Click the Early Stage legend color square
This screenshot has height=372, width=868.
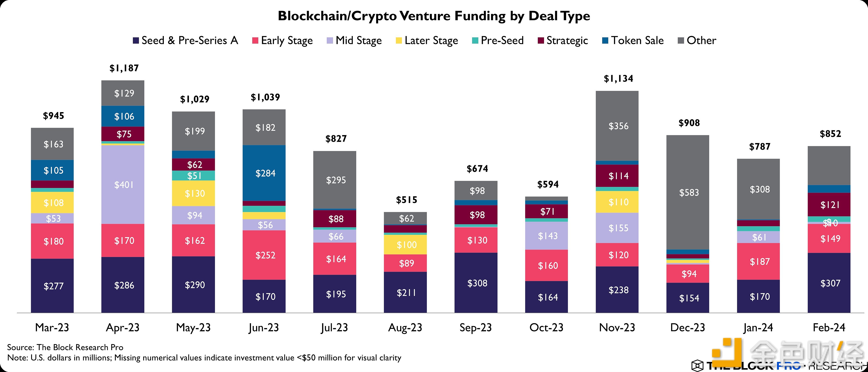point(255,41)
